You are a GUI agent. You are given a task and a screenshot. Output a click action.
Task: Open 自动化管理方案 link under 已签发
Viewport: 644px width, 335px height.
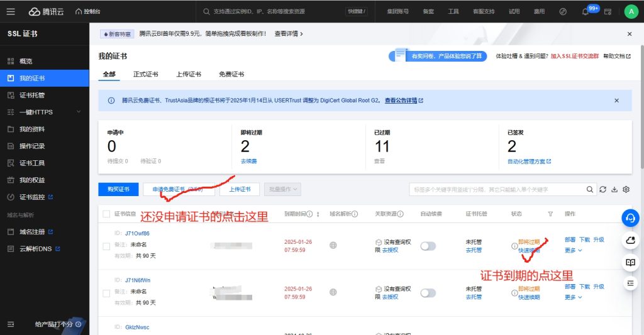tap(530, 162)
